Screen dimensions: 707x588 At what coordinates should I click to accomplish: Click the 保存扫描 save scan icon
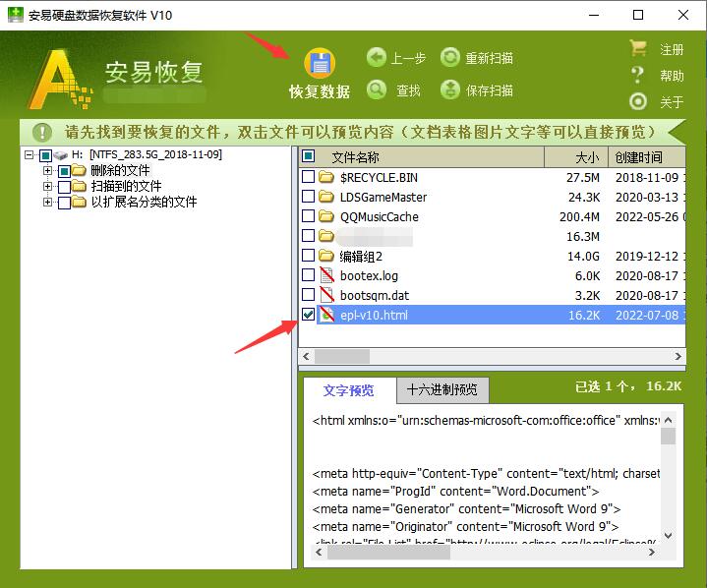click(449, 89)
